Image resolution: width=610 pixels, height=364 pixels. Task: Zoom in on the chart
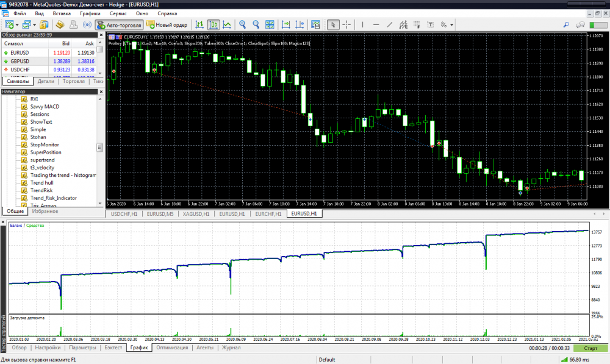(242, 25)
